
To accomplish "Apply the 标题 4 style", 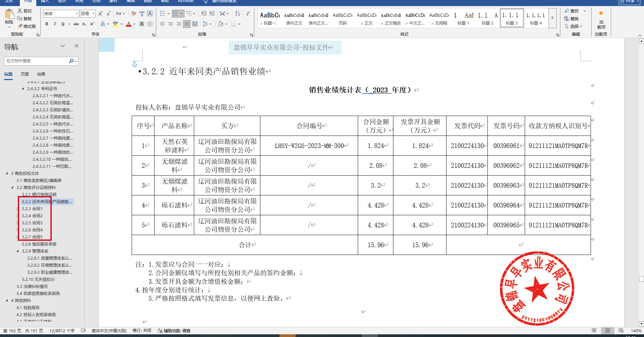I will pos(536,18).
